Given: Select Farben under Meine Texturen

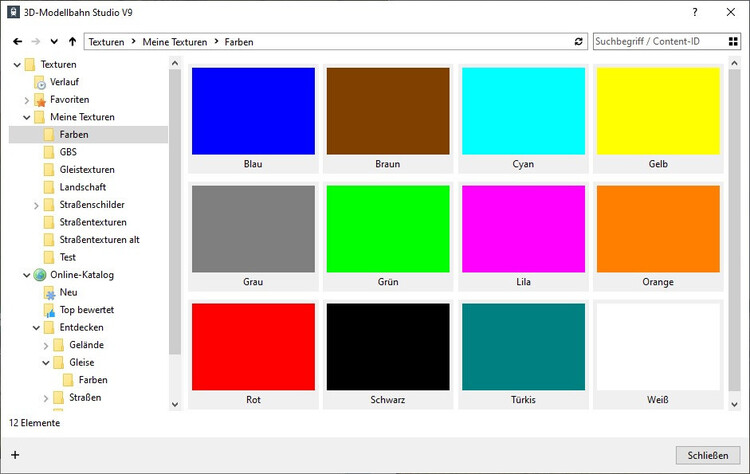Looking at the screenshot, I should click(74, 134).
